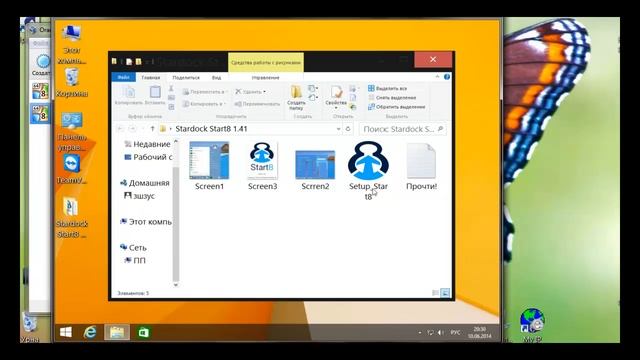This screenshot has width=640, height=360.
Task: Select зшзус in the navigation pane
Action: pyautogui.click(x=140, y=196)
